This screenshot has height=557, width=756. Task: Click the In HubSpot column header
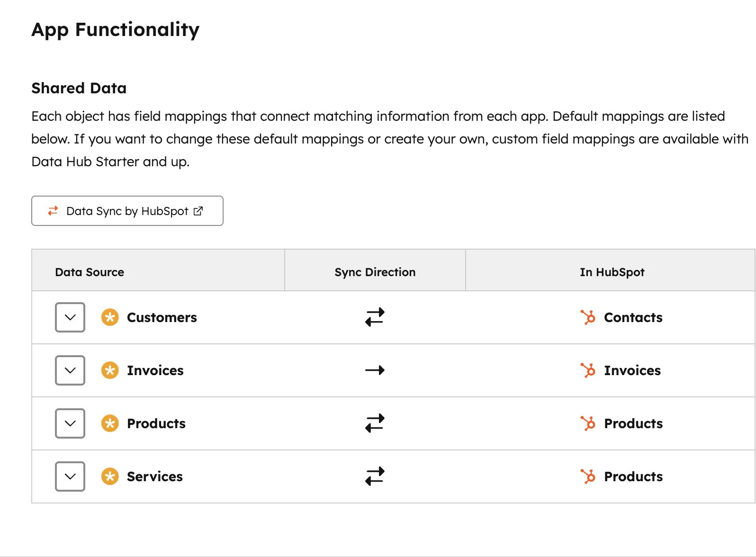point(612,272)
